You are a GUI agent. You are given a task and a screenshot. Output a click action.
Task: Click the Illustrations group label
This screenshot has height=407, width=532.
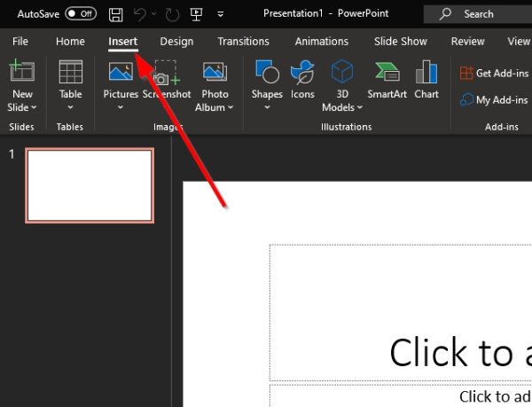[346, 127]
